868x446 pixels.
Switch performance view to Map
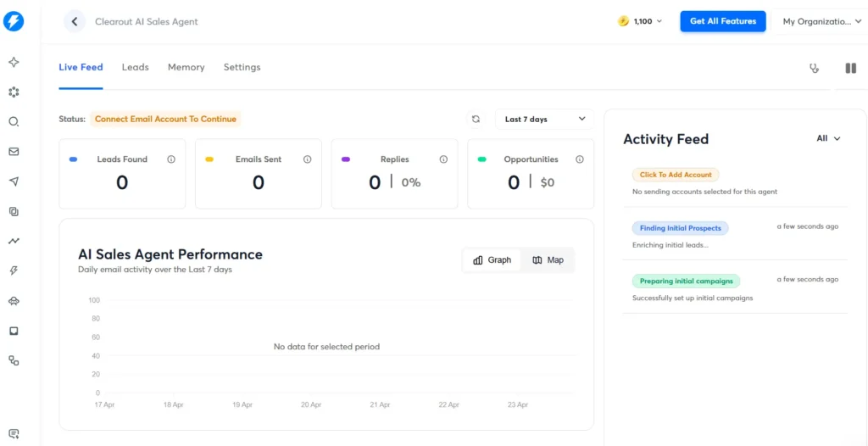548,259
